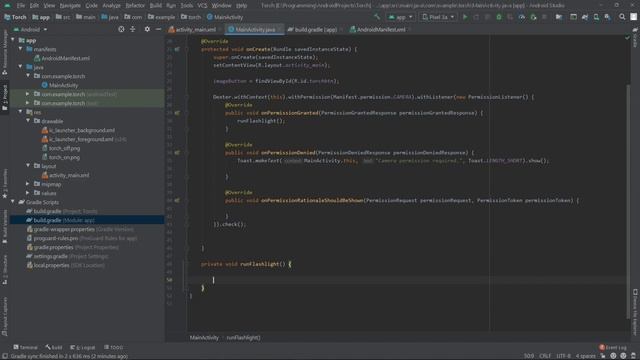Click the gutter override icon beside onCreate

[177, 49]
